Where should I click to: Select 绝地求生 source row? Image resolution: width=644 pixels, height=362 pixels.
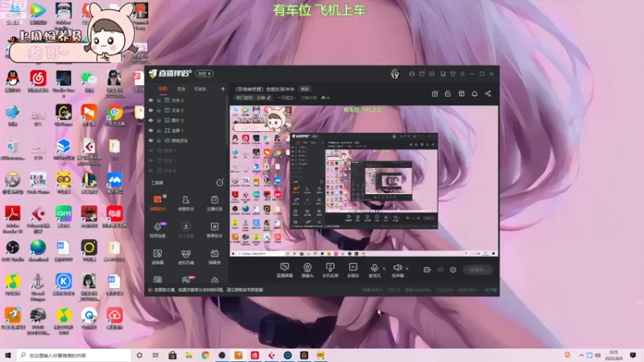coord(186,140)
